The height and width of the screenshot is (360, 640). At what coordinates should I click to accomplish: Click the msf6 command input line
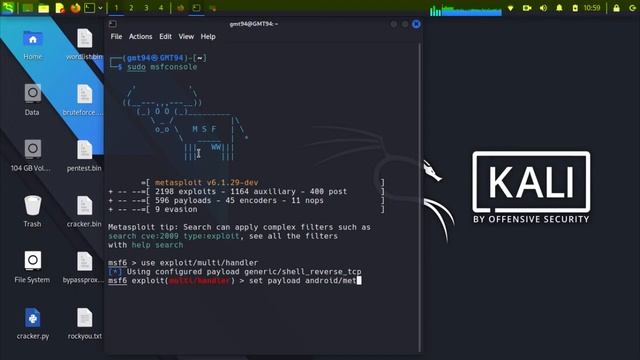pyautogui.click(x=235, y=280)
